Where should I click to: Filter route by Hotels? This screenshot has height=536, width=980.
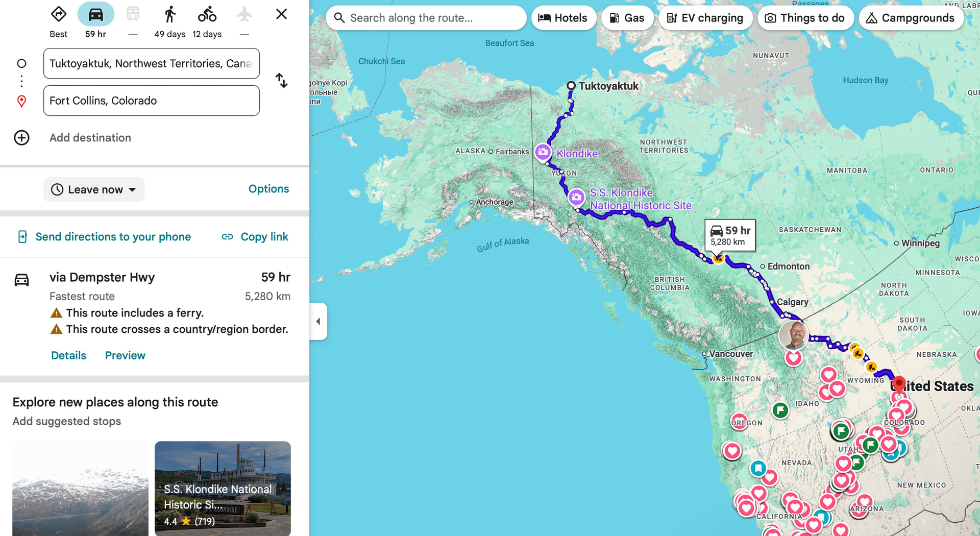click(563, 18)
